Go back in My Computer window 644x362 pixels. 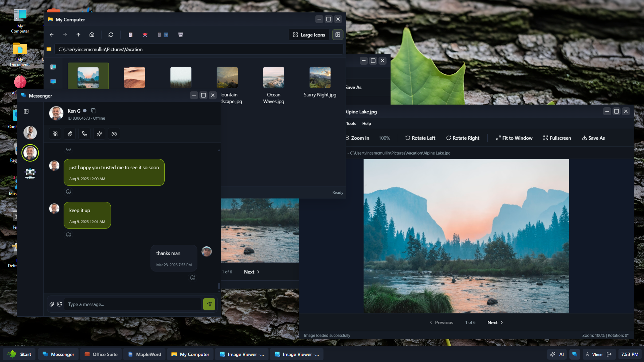[x=52, y=35]
